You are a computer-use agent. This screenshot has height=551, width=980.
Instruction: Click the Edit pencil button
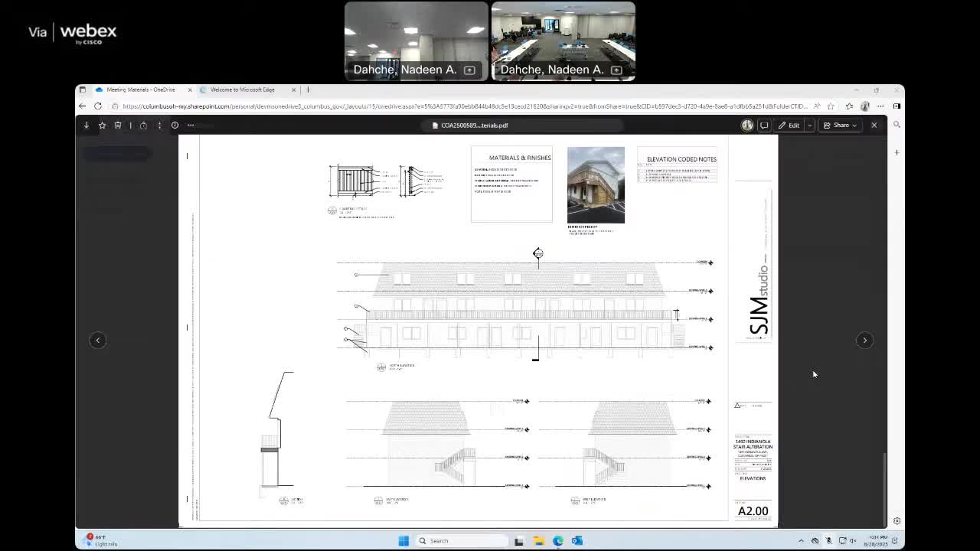pyautogui.click(x=789, y=126)
